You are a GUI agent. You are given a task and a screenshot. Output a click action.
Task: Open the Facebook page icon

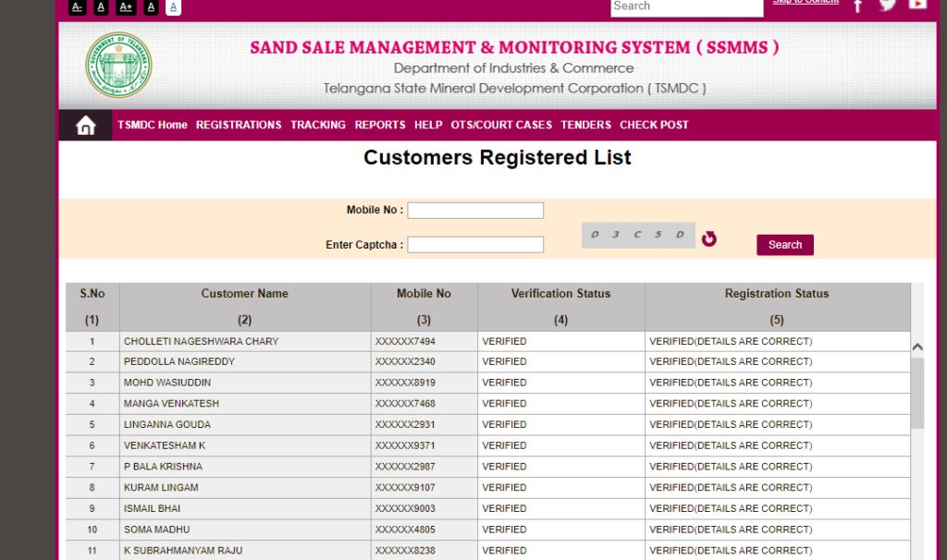857,6
